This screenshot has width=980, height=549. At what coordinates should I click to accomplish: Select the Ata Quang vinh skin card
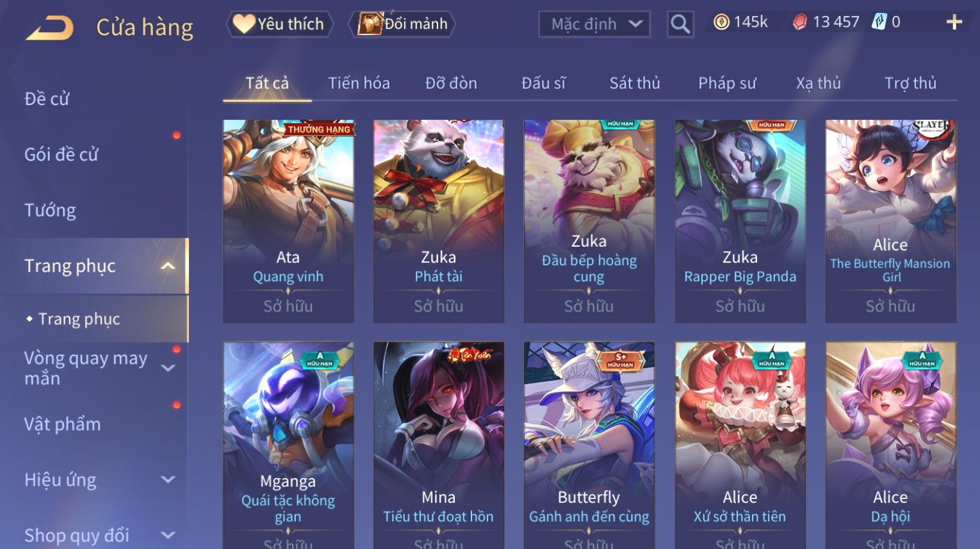(x=288, y=221)
